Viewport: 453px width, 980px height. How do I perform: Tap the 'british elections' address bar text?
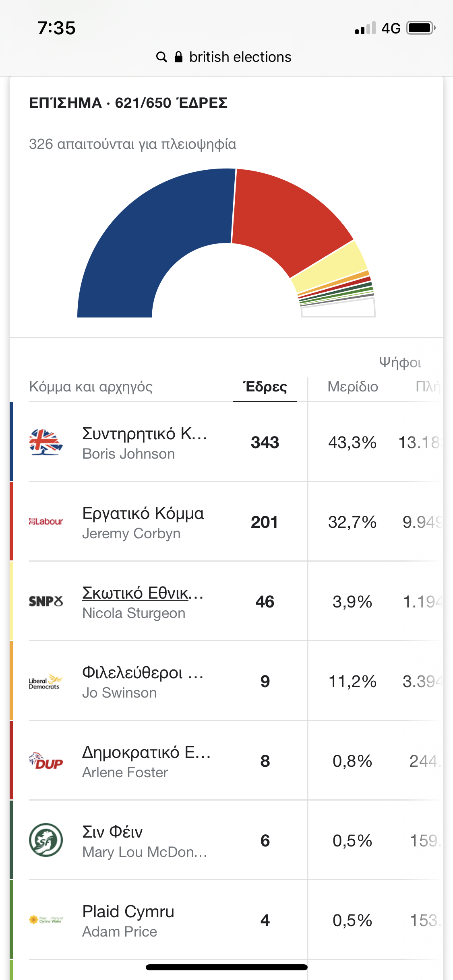(x=240, y=57)
